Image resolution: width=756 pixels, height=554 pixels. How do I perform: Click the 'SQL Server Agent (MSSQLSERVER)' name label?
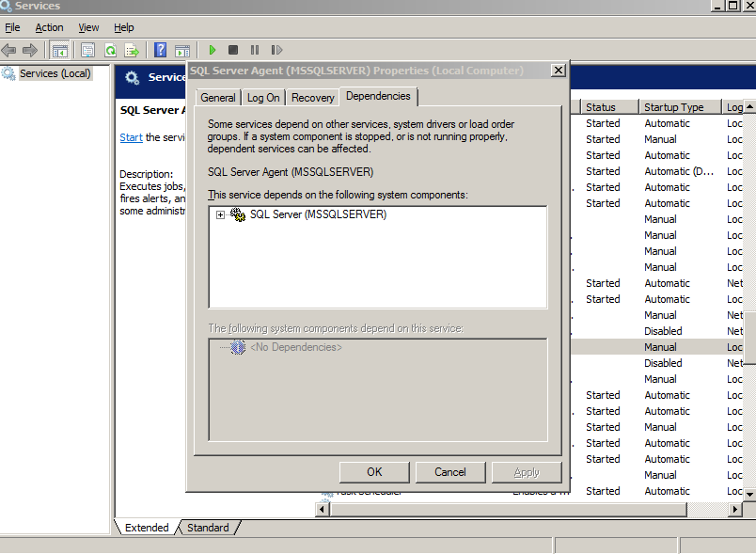[x=291, y=172]
